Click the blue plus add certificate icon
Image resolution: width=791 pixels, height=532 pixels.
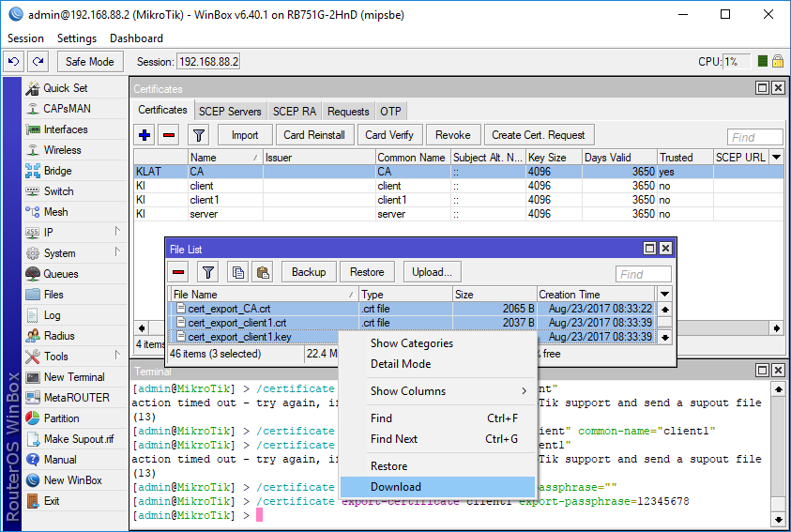145,135
